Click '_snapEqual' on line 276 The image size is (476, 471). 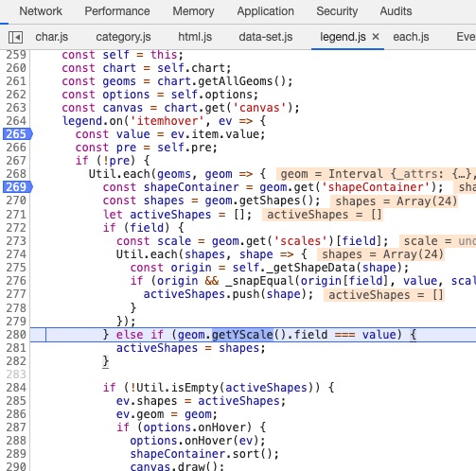click(x=260, y=281)
